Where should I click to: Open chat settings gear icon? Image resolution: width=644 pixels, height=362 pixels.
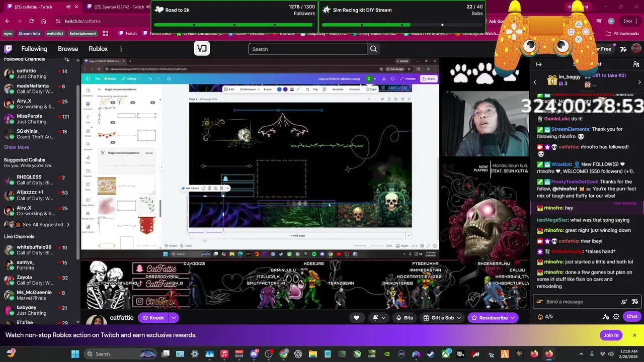pyautogui.click(x=616, y=317)
